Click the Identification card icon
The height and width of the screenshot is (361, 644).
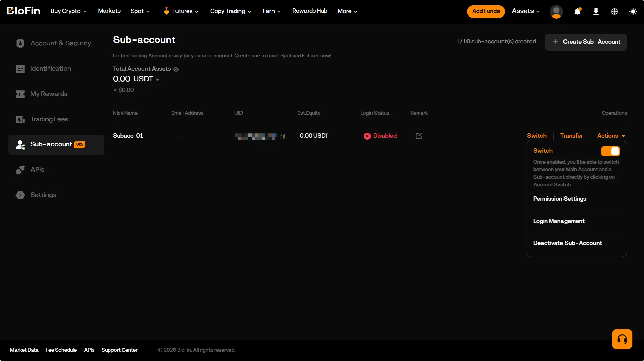pyautogui.click(x=20, y=69)
